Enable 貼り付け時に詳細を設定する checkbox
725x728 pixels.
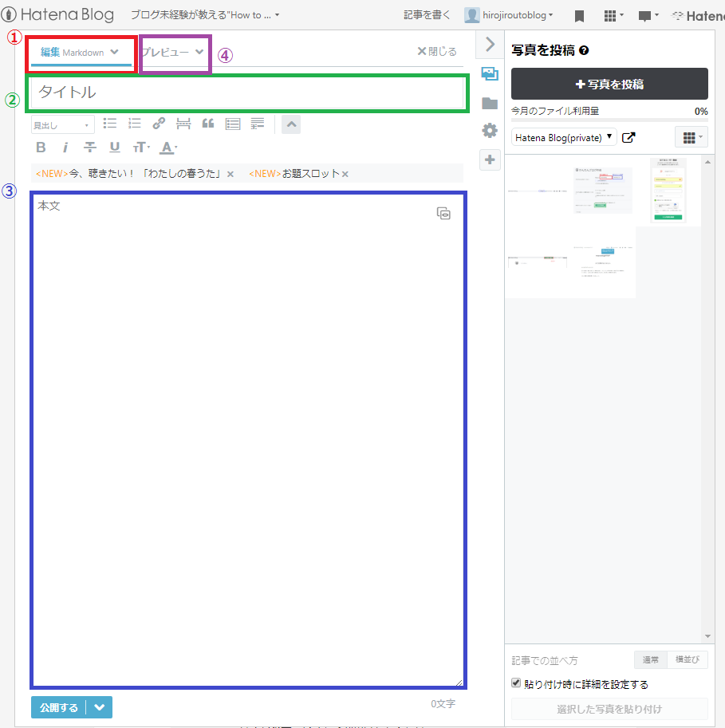(517, 684)
